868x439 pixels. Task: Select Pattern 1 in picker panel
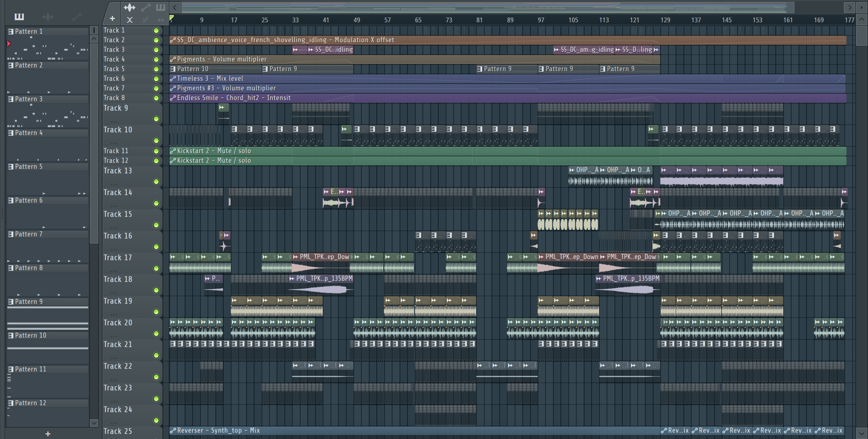(48, 31)
